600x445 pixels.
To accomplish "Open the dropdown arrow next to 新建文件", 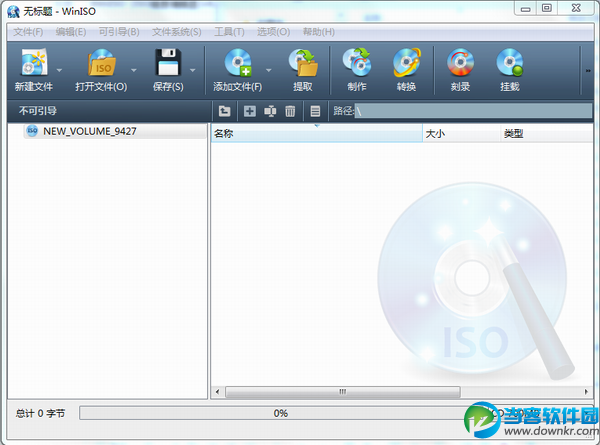I will [x=59, y=70].
